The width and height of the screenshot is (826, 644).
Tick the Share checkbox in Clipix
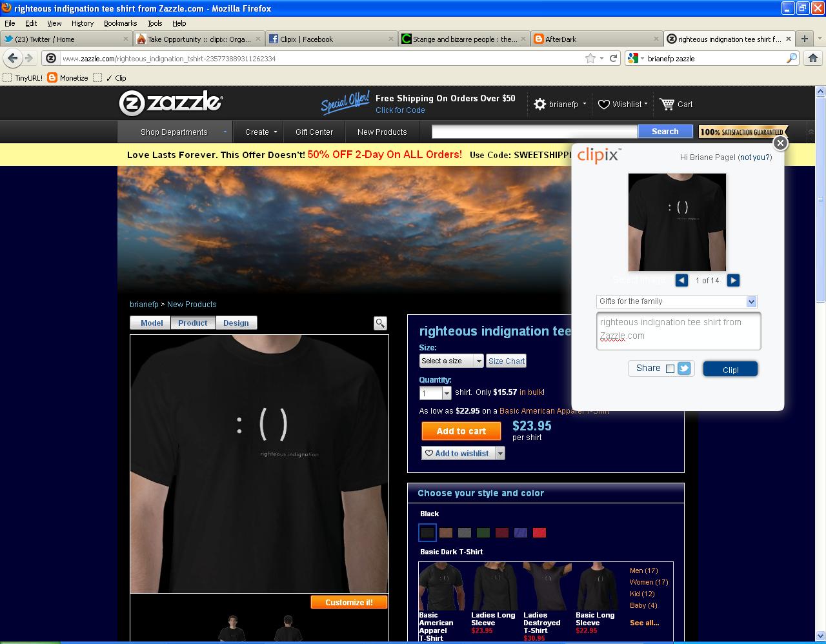coord(670,368)
